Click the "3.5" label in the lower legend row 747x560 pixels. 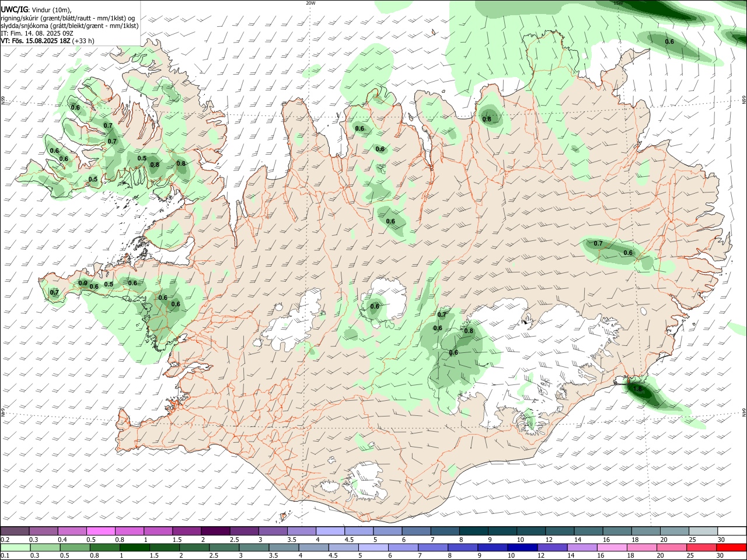(273, 555)
